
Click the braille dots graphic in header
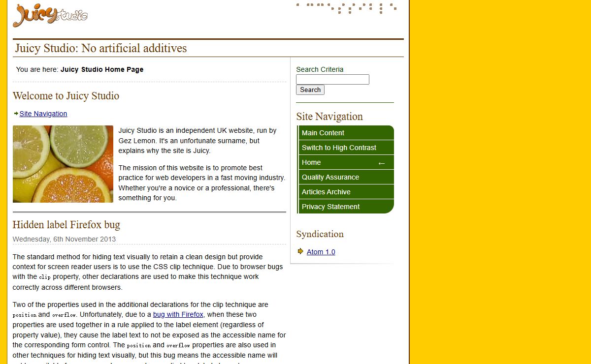(x=346, y=8)
